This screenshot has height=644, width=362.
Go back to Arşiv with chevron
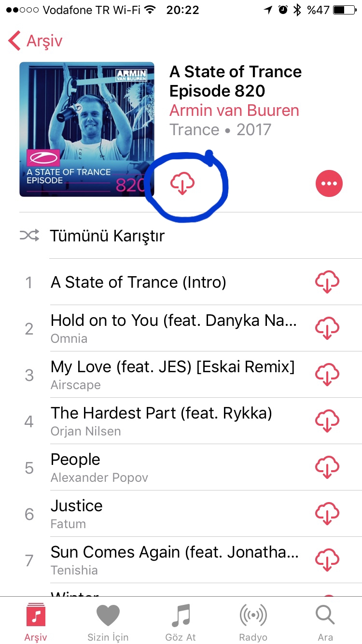point(35,41)
